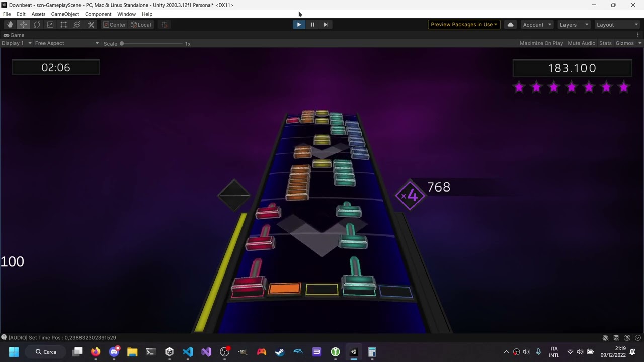
Task: Toggle Stats overlay
Action: tap(605, 43)
